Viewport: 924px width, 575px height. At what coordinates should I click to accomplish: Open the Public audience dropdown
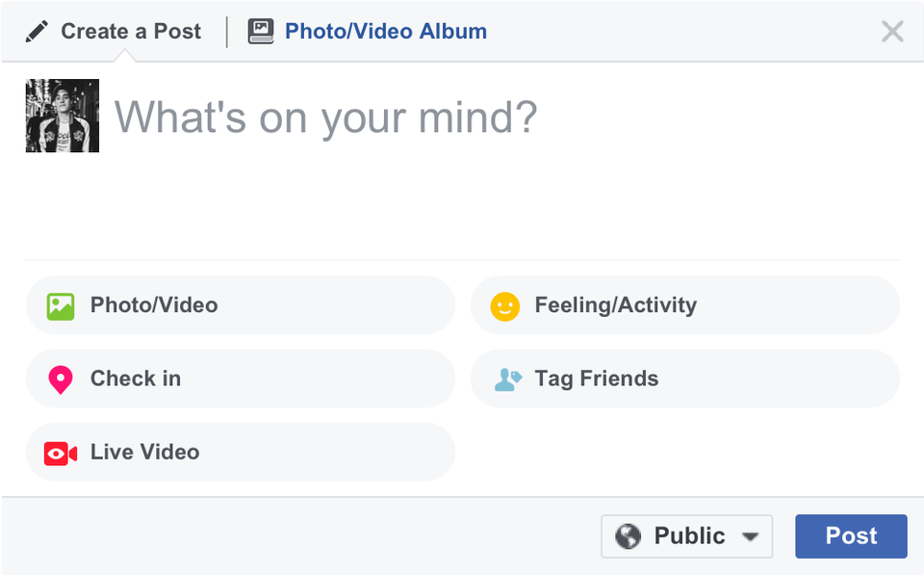687,536
